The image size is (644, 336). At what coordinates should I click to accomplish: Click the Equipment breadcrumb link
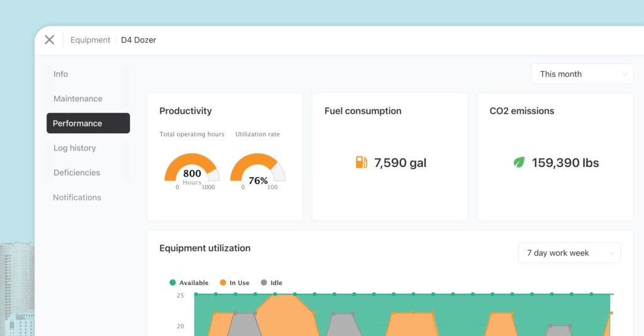pos(90,40)
